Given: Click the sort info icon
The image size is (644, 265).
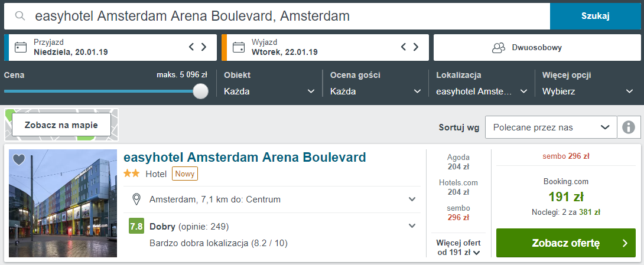Looking at the screenshot, I should click(x=629, y=127).
